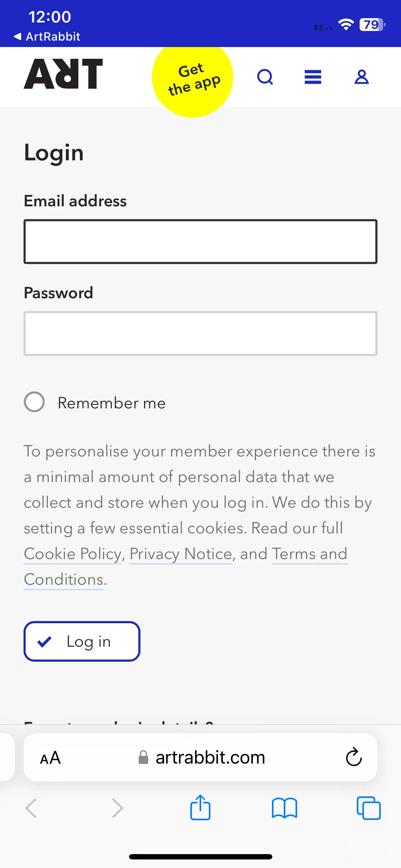This screenshot has height=868, width=401.
Task: Tap the Safari share icon
Action: pyautogui.click(x=200, y=807)
